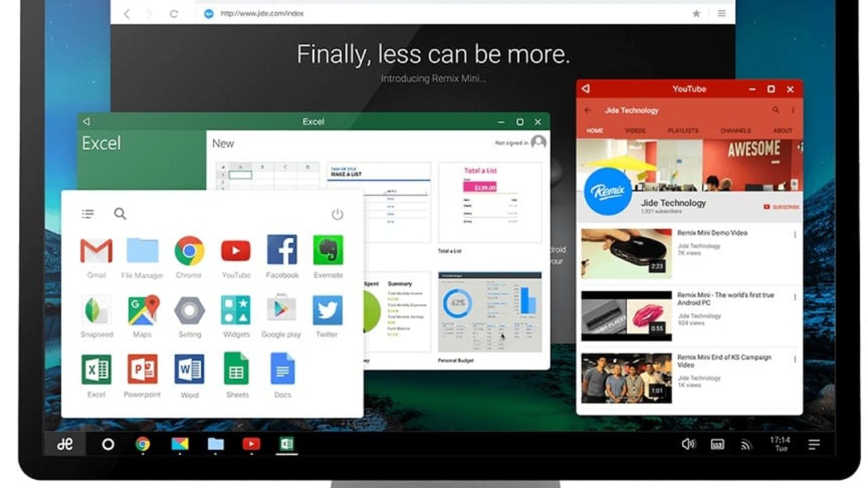Click the launcher search magnifier icon

point(120,213)
